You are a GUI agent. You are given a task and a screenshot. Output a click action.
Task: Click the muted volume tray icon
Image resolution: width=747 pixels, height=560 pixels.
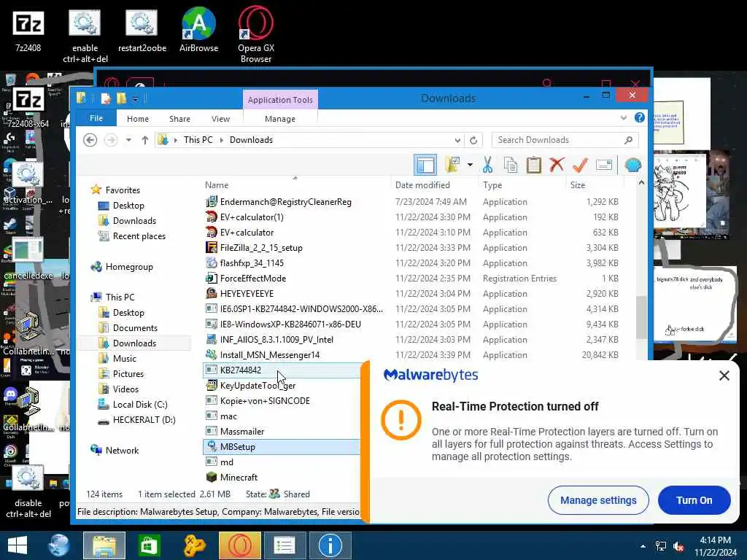point(678,547)
